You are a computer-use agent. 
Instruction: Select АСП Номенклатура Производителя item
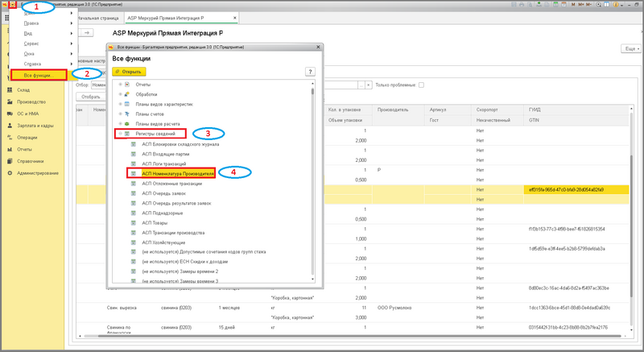[x=178, y=174]
